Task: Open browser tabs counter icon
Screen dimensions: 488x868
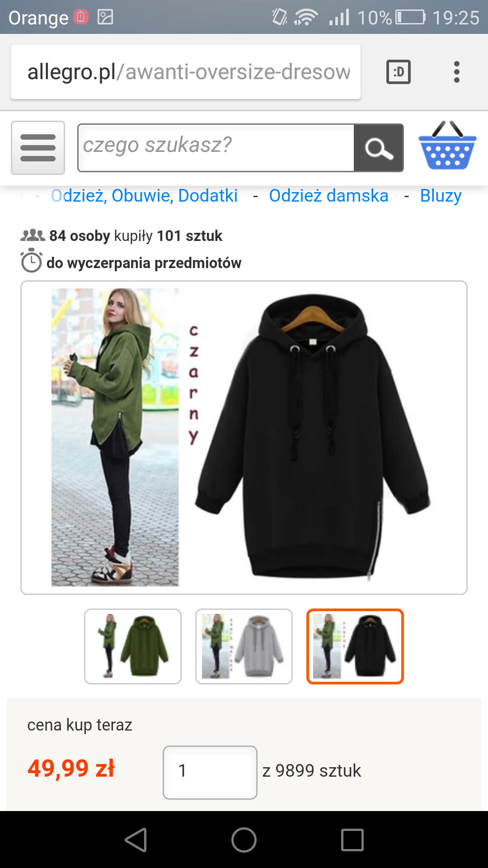Action: (x=399, y=72)
